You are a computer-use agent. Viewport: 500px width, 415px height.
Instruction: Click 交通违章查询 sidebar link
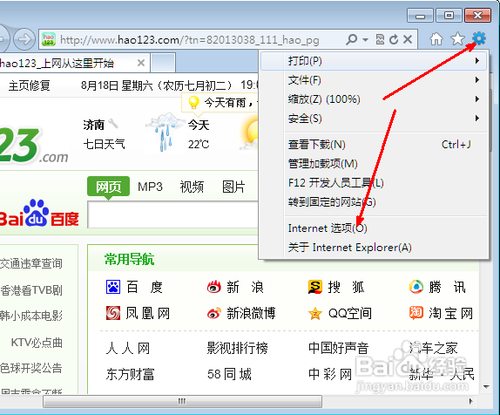[x=31, y=264]
